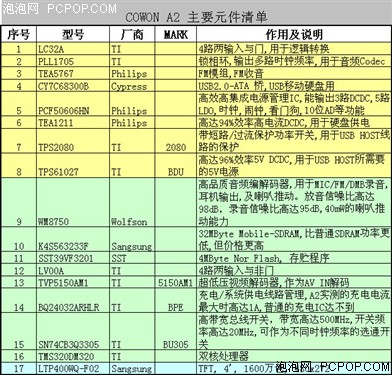Select the SN74CB3Q3305 model cell

point(73,332)
